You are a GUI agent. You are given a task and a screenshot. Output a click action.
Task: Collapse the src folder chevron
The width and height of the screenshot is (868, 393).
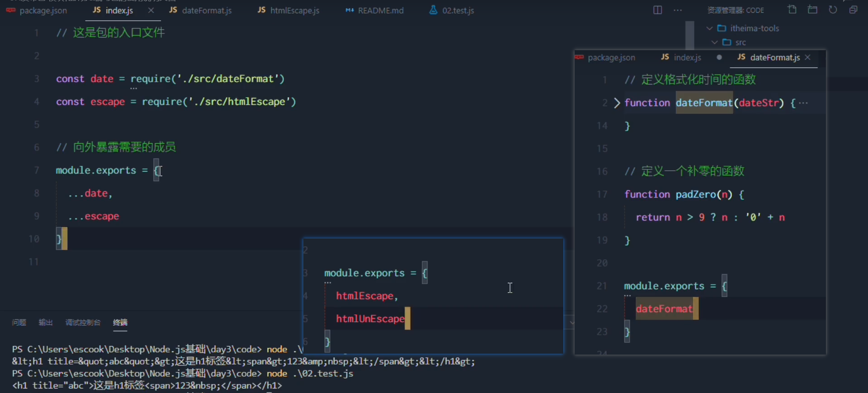click(714, 42)
